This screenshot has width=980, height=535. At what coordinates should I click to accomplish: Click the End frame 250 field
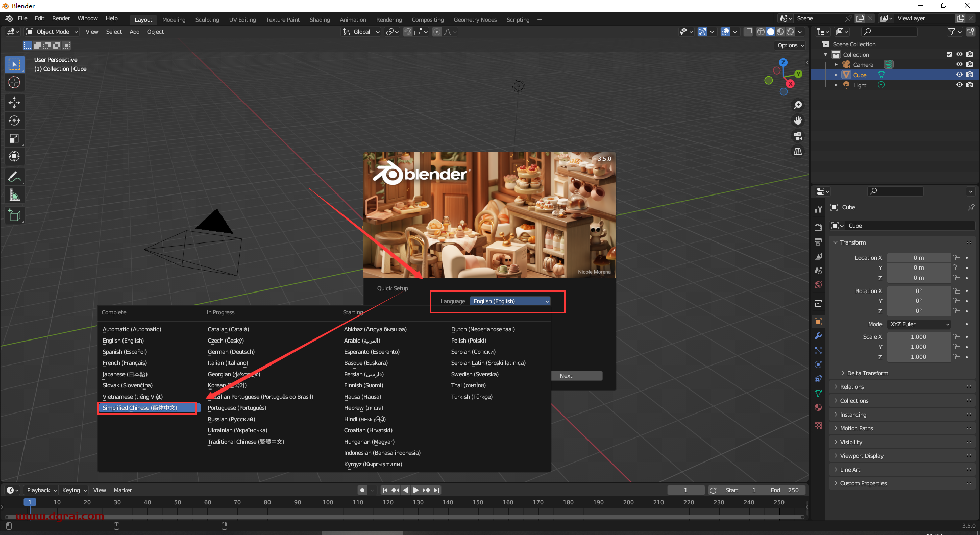[785, 490]
